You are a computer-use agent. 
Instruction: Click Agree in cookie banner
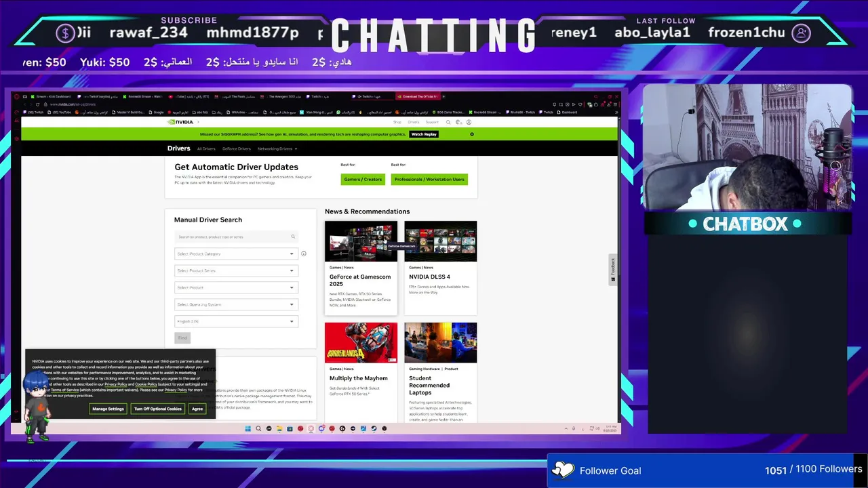[197, 409]
